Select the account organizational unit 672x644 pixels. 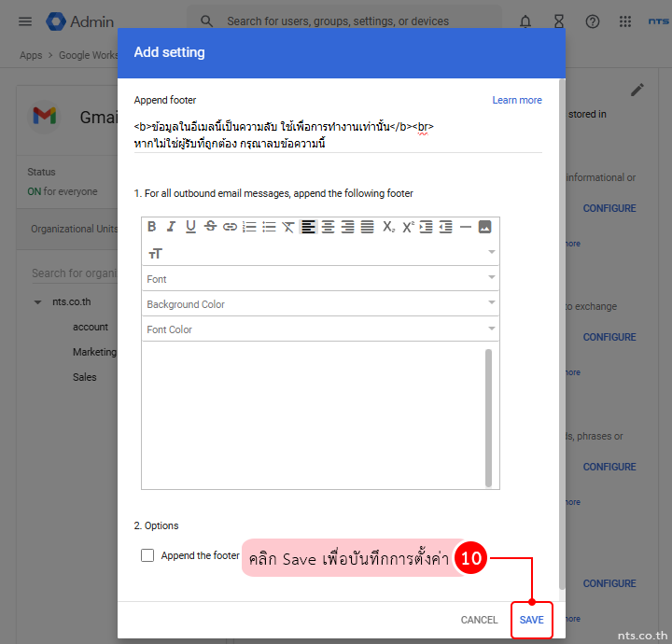pos(91,327)
